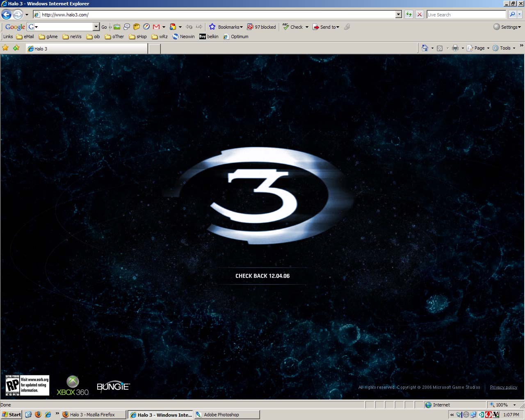Open the Google toolbar Settings menu

(x=507, y=27)
